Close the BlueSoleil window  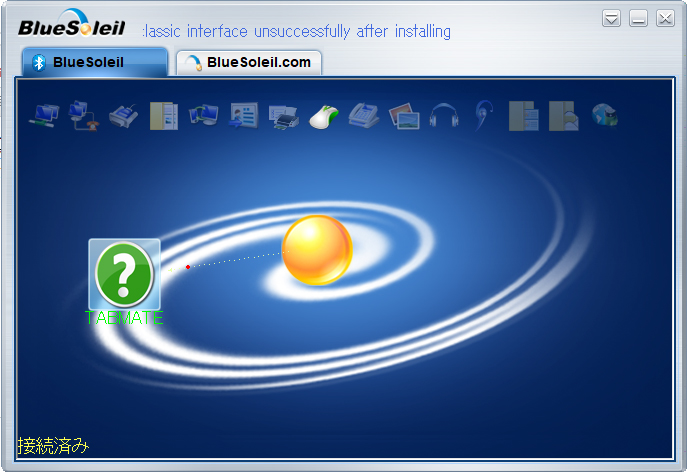click(x=665, y=18)
